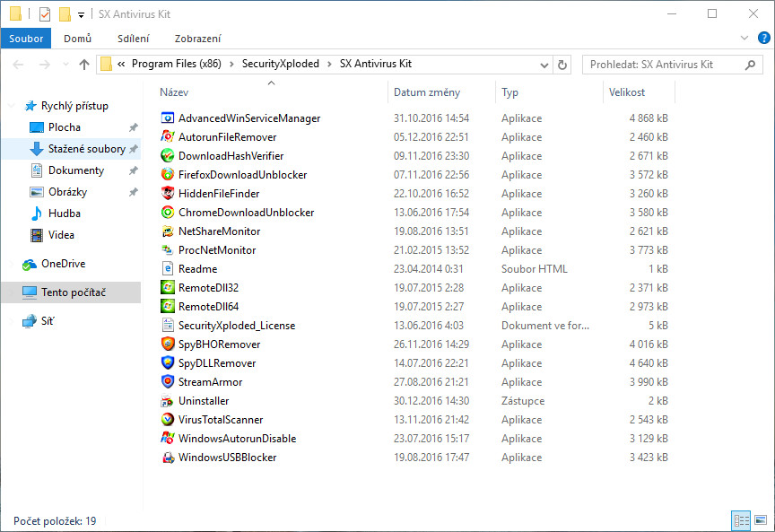The height and width of the screenshot is (532, 775).
Task: Open the Soubor file menu tab
Action: [x=26, y=39]
